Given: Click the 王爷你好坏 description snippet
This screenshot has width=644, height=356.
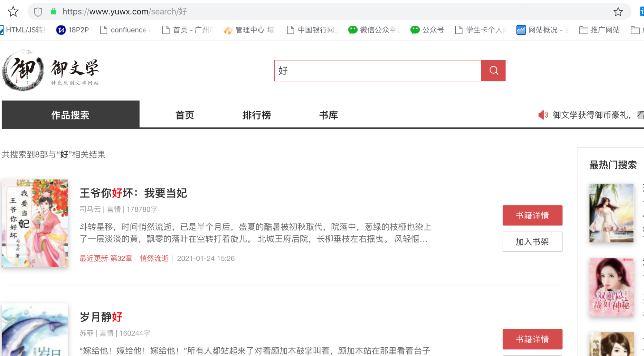Looking at the screenshot, I should tap(255, 233).
